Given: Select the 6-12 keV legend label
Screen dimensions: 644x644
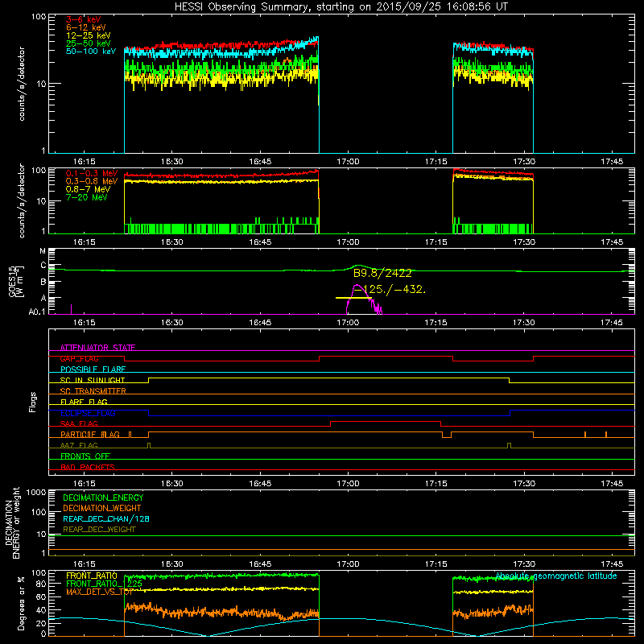Looking at the screenshot, I should (x=86, y=27).
